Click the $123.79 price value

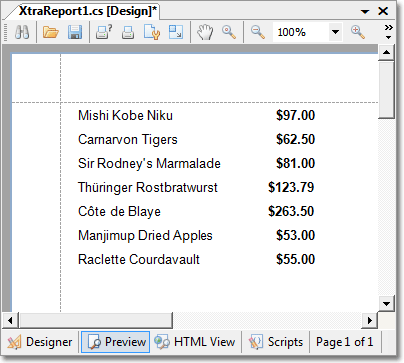tap(291, 187)
